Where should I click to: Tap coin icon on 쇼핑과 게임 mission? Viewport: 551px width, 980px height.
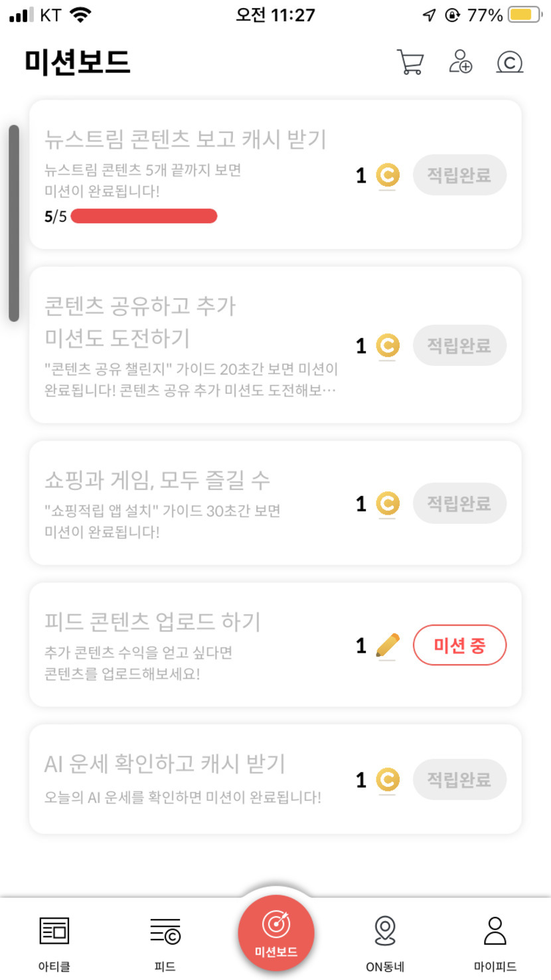click(x=388, y=504)
